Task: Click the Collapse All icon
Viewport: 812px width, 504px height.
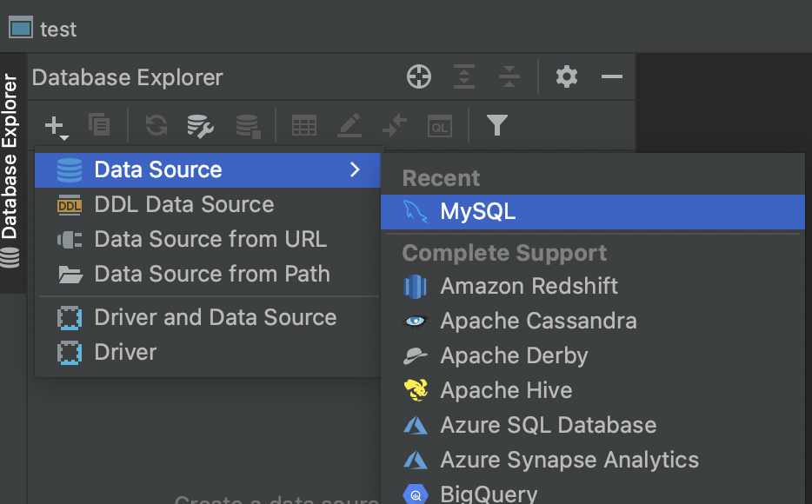Action: tap(509, 76)
